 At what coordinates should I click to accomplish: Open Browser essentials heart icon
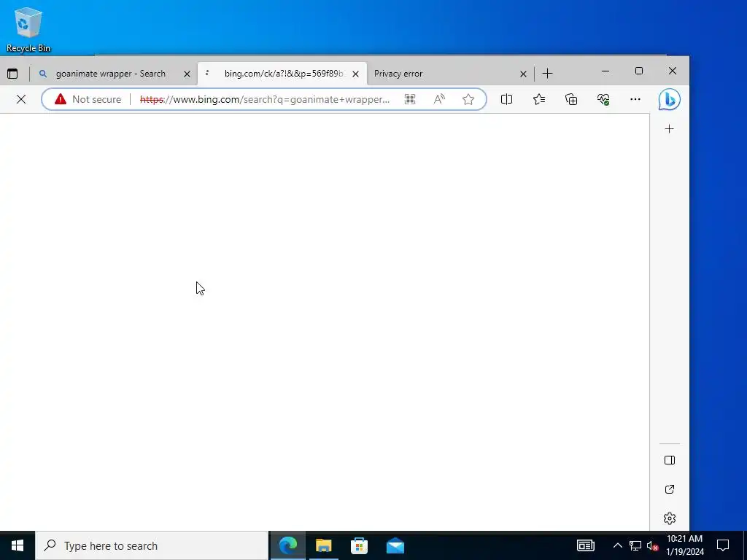[603, 99]
